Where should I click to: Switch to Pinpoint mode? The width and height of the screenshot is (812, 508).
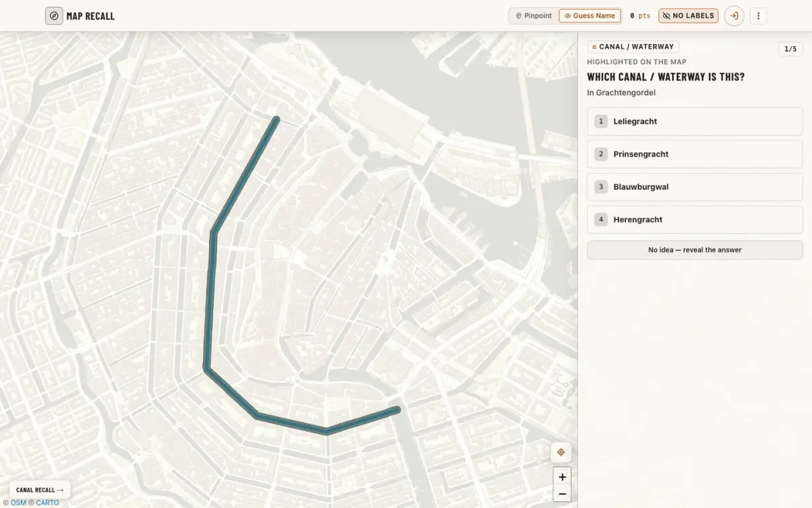tap(534, 16)
